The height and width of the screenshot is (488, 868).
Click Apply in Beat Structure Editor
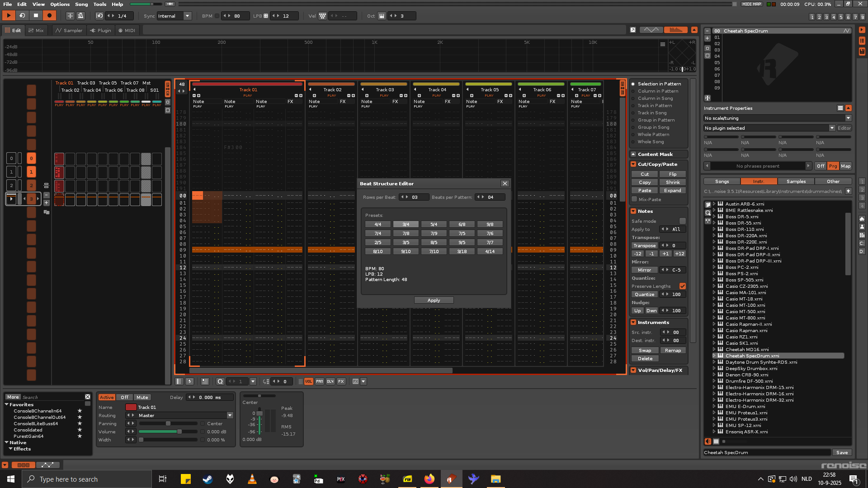(x=434, y=300)
